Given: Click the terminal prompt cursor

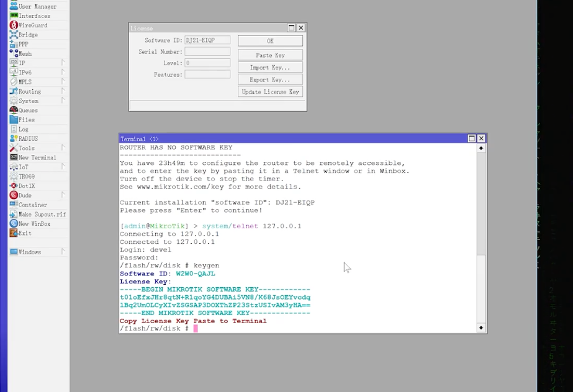Looking at the screenshot, I should (x=196, y=329).
